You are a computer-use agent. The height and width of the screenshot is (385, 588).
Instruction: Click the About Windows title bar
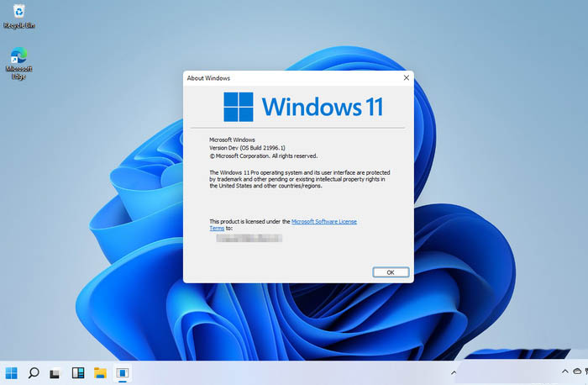click(286, 78)
